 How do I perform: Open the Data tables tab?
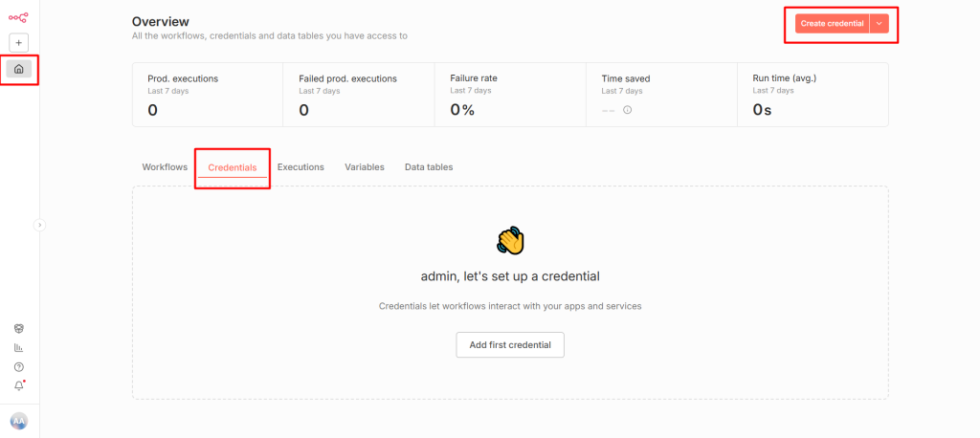(429, 167)
